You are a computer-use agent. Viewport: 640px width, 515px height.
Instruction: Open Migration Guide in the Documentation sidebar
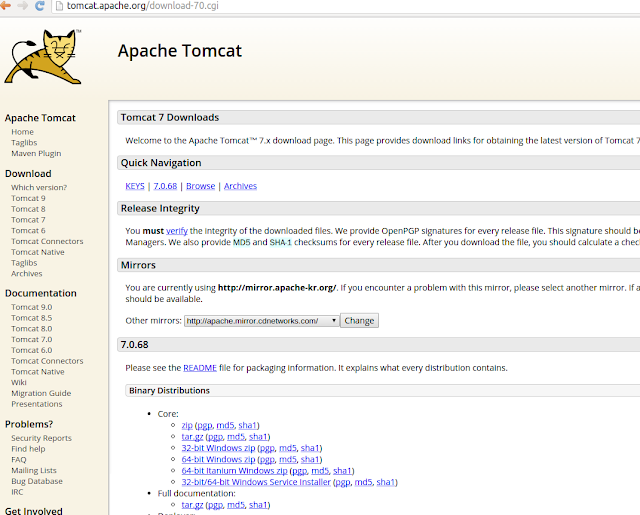click(x=41, y=393)
